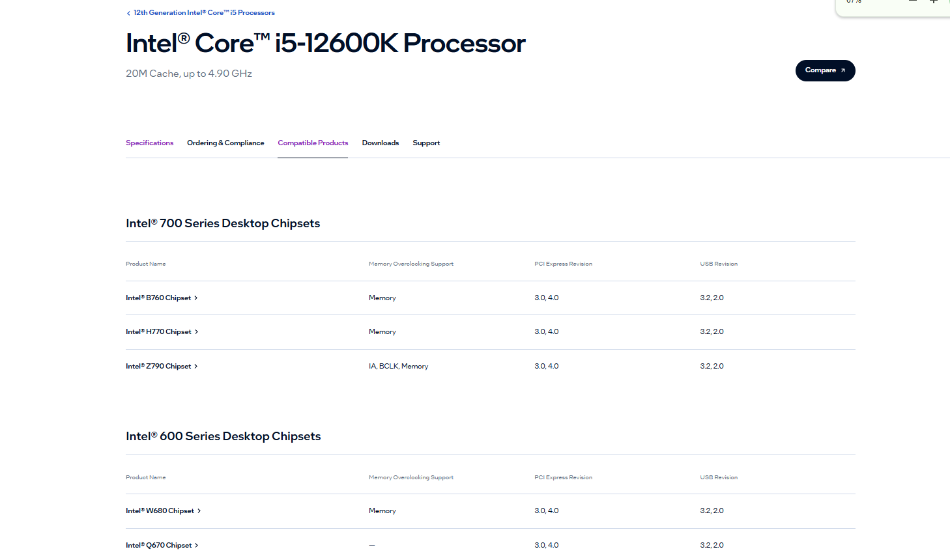Open the Intel Z790 Chipset link
This screenshot has width=950, height=560.
162,366
